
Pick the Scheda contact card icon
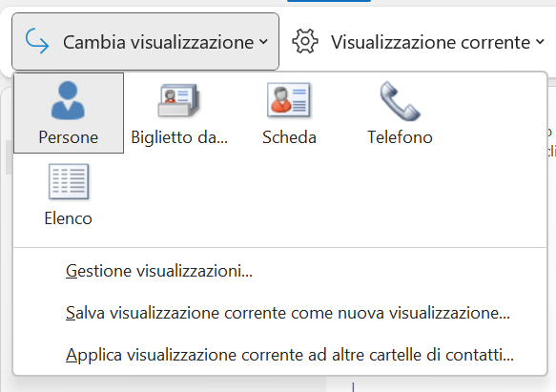pos(289,100)
